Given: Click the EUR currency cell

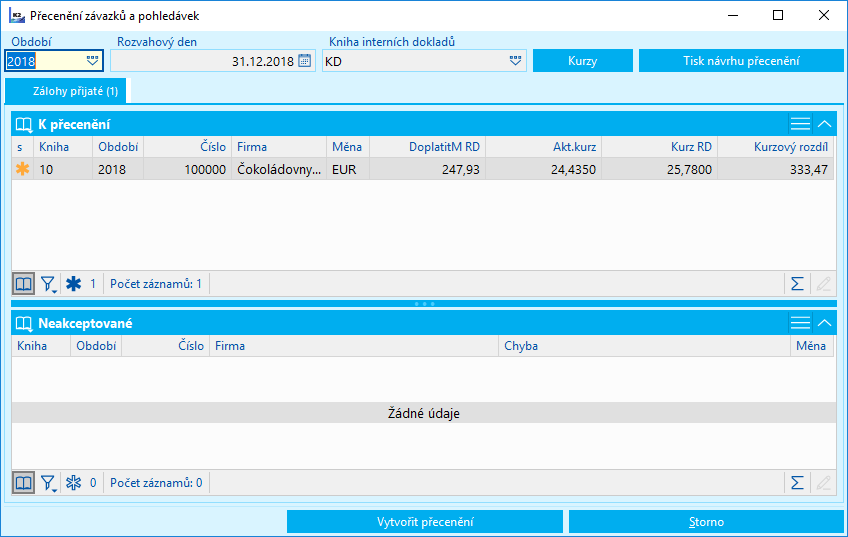Looking at the screenshot, I should click(348, 169).
